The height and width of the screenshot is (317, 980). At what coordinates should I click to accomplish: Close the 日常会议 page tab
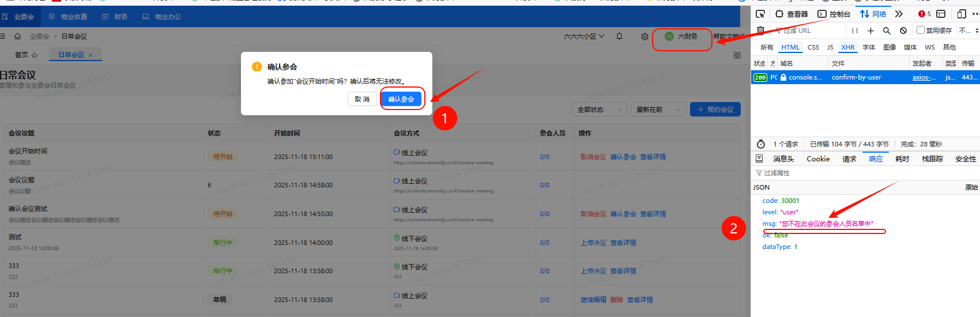coord(91,55)
